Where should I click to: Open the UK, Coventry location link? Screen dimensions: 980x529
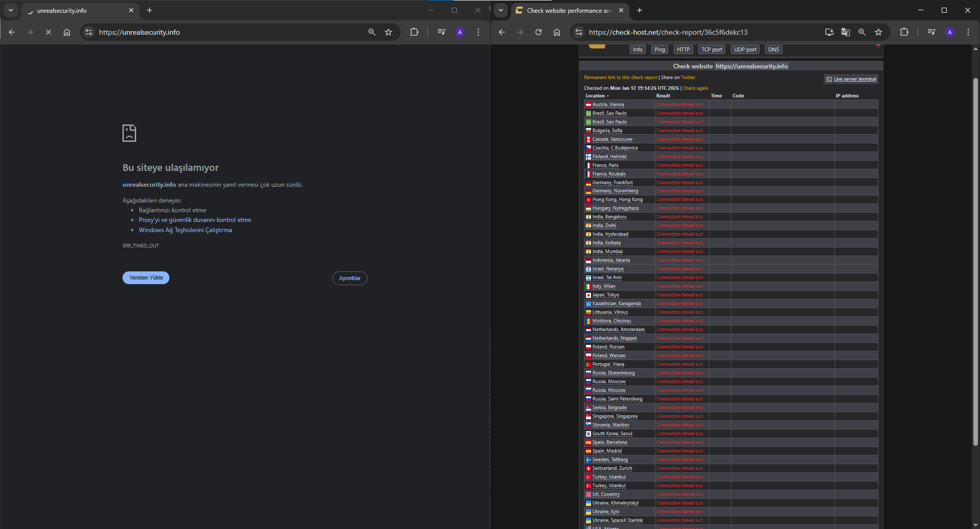point(606,494)
